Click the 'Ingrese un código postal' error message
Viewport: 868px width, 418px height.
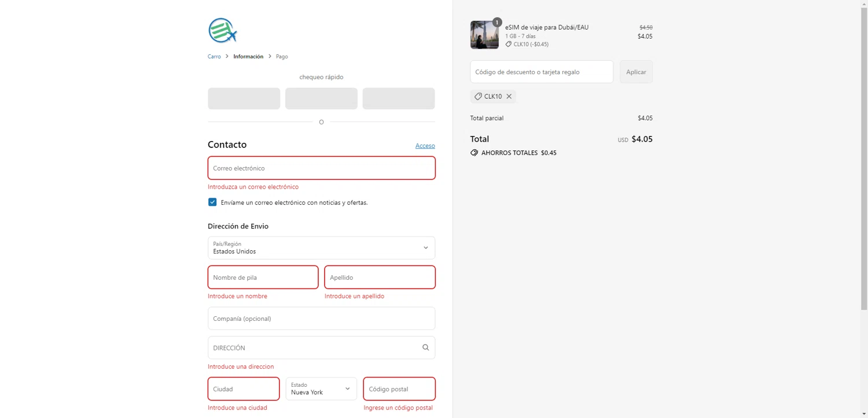point(398,408)
